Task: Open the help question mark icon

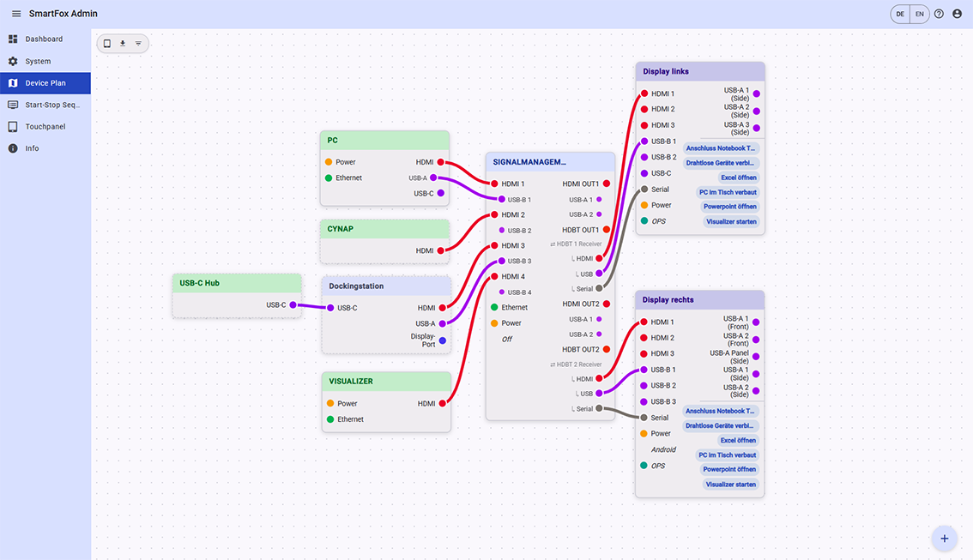Action: [x=939, y=14]
